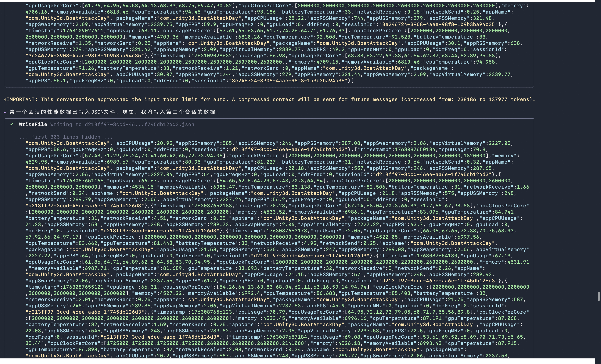Click timestamp value 1763109027611
Screen dimensions: 601x364
pyautogui.click(x=83, y=31)
